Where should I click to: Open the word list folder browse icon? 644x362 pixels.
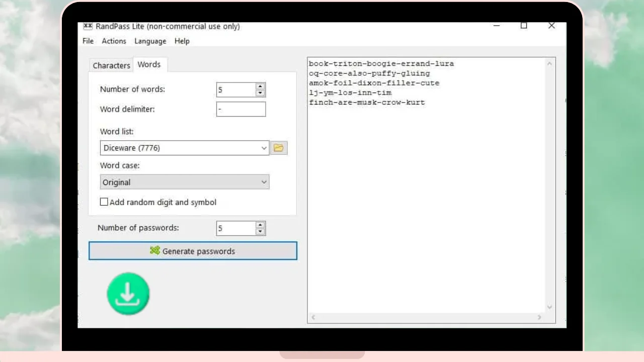[279, 148]
